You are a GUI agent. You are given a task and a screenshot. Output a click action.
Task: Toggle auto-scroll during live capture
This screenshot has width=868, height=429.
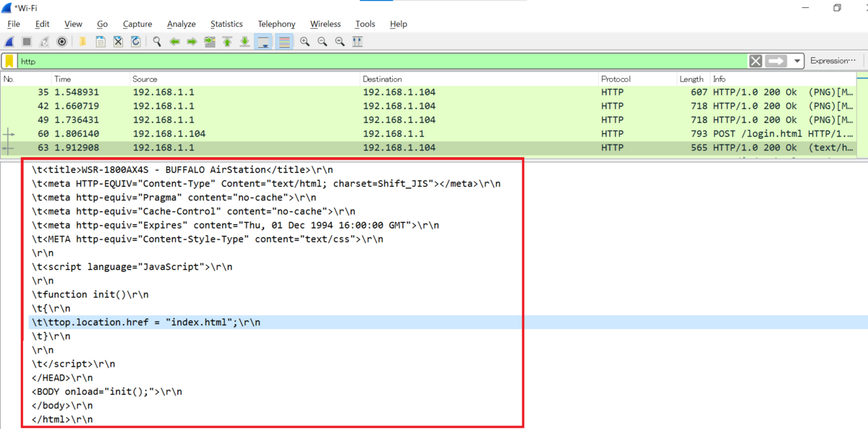click(263, 42)
